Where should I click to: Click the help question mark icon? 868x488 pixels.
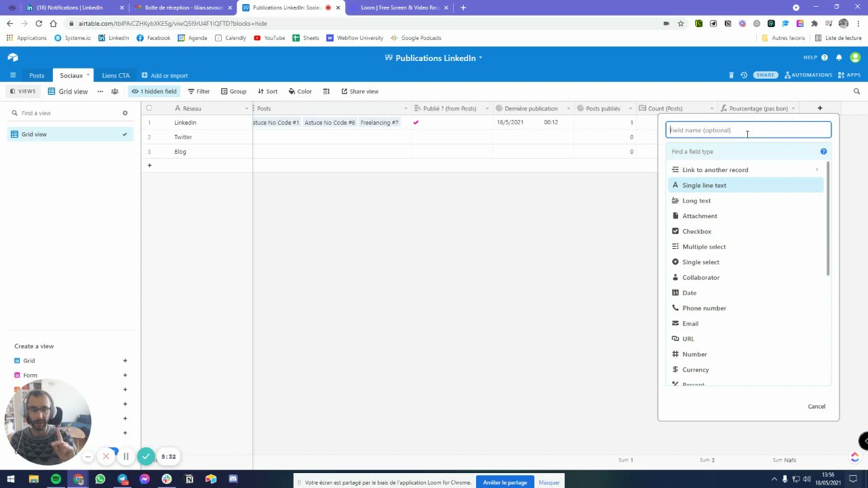click(825, 58)
